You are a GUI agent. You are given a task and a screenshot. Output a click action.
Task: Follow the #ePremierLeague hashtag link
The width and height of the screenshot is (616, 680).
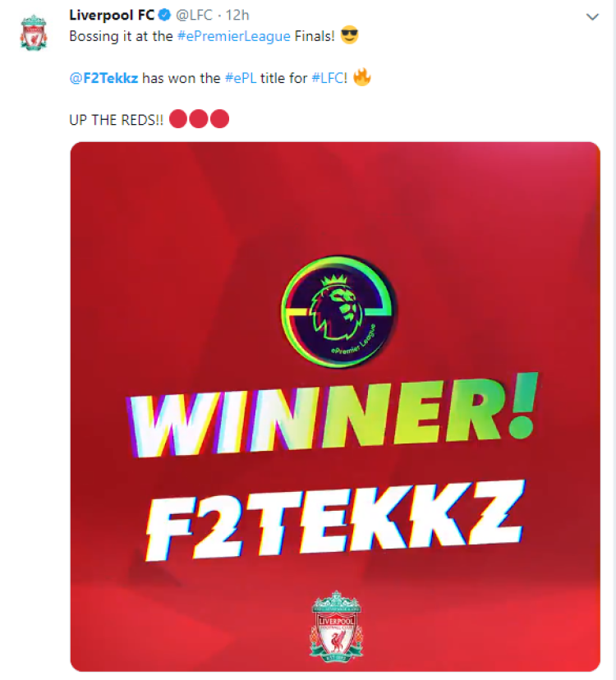coord(234,36)
